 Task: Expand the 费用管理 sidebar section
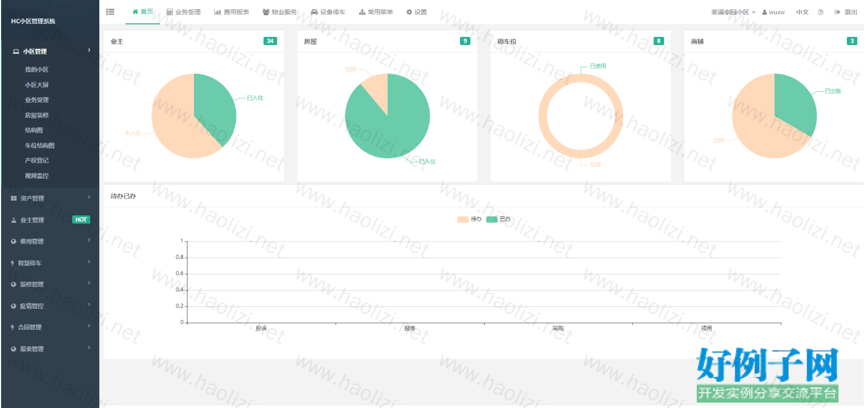point(50,241)
